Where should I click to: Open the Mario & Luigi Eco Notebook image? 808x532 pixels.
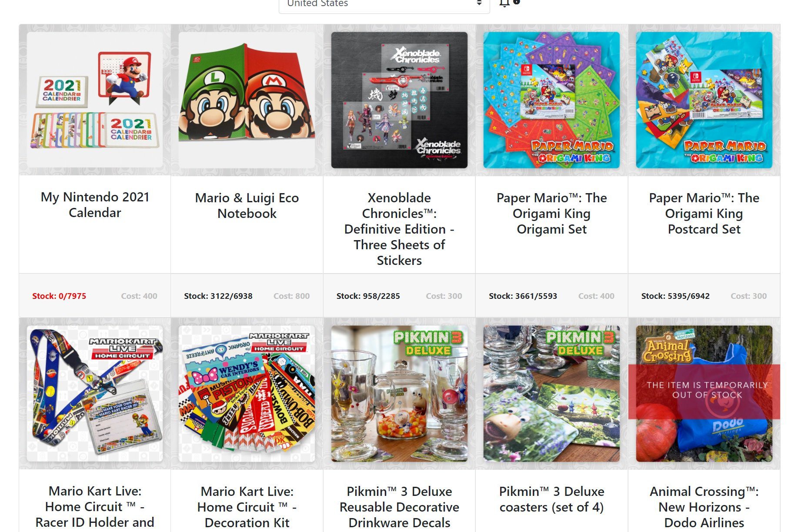pyautogui.click(x=247, y=100)
